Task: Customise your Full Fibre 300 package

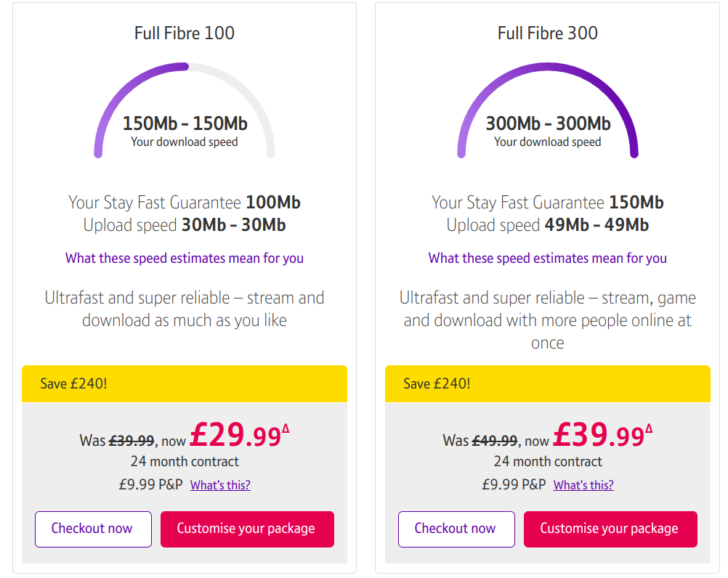Action: tap(610, 529)
